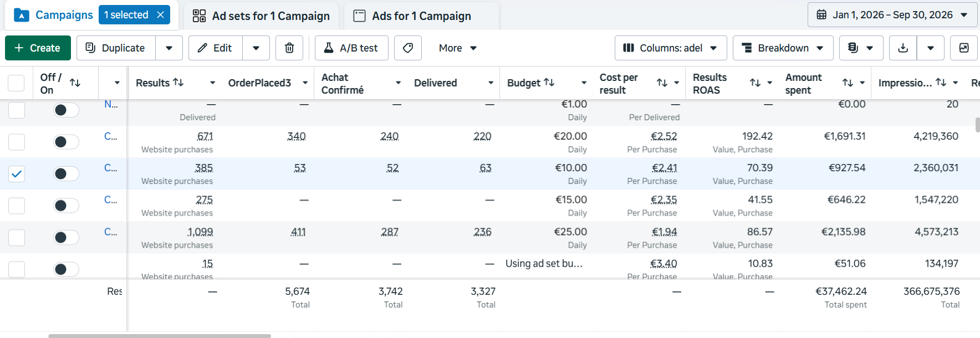Click the trash delete icon
The height and width of the screenshot is (338, 980).
(289, 48)
